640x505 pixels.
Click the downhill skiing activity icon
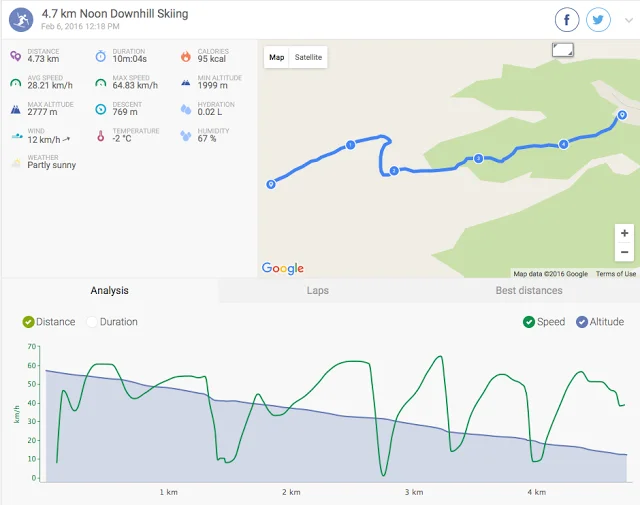[x=21, y=19]
